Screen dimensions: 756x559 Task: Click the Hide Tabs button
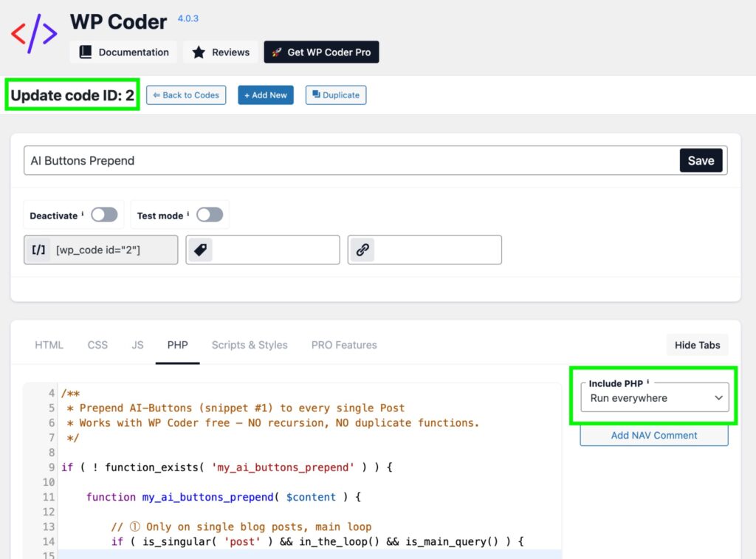coord(697,345)
